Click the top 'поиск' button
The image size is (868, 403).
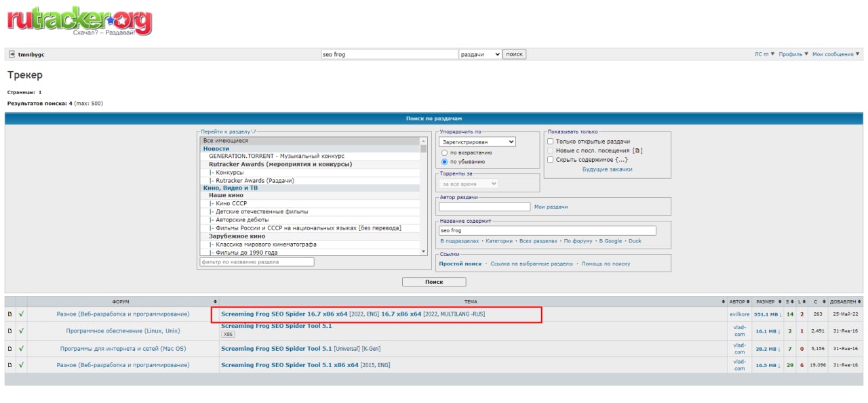tap(514, 54)
